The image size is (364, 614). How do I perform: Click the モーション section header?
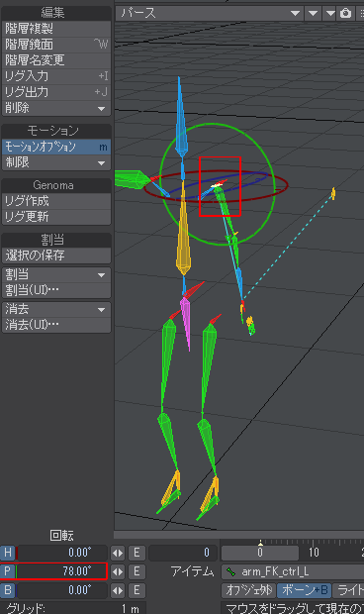56,131
